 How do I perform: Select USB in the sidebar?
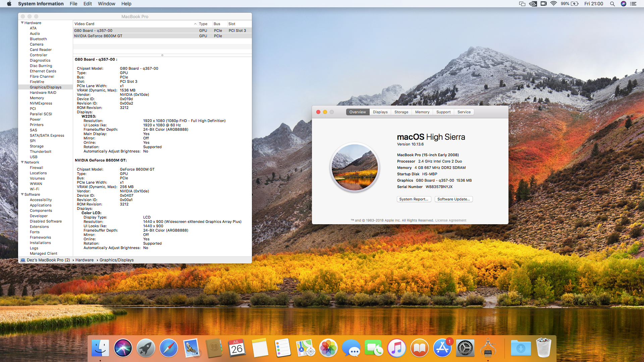tap(34, 157)
